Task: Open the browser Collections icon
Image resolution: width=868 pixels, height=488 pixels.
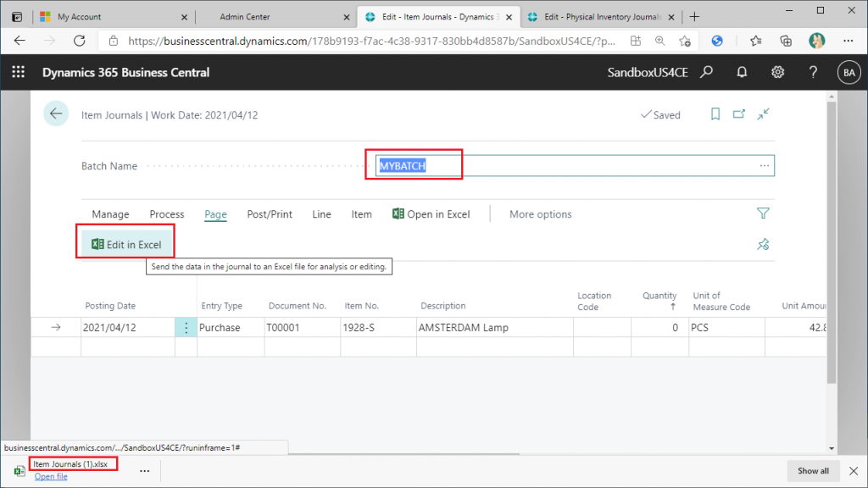Action: pyautogui.click(x=786, y=41)
